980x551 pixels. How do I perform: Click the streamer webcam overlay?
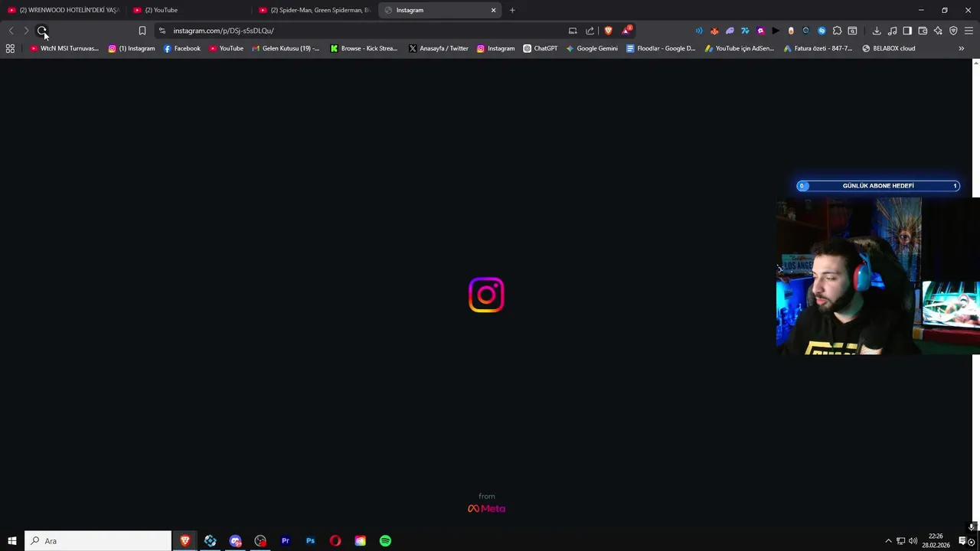(877, 276)
